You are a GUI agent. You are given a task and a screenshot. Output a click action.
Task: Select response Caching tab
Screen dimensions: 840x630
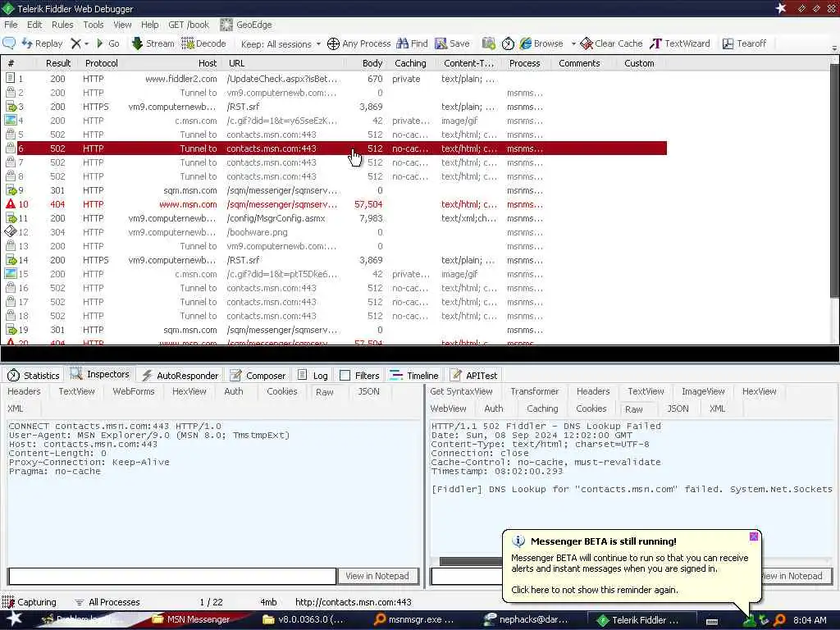tap(542, 409)
